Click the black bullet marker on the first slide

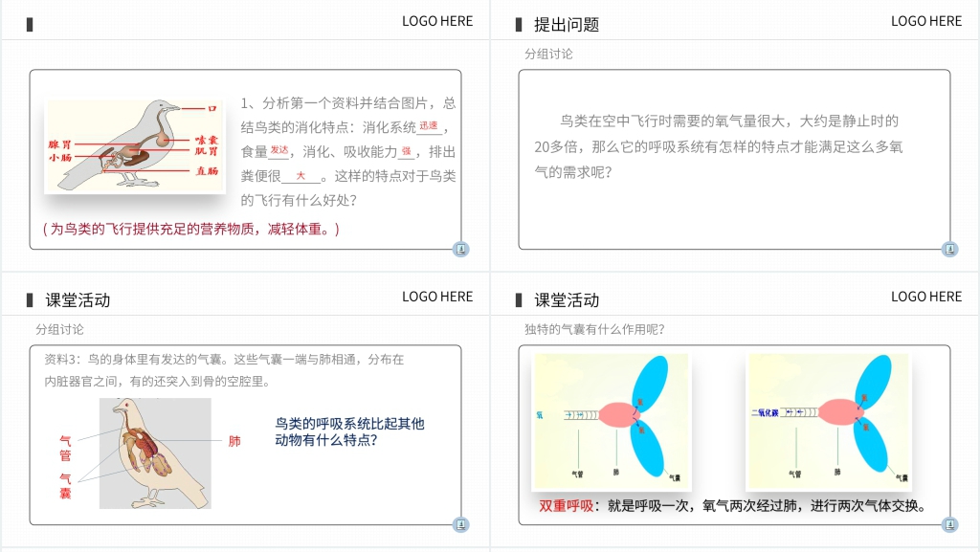tap(30, 23)
